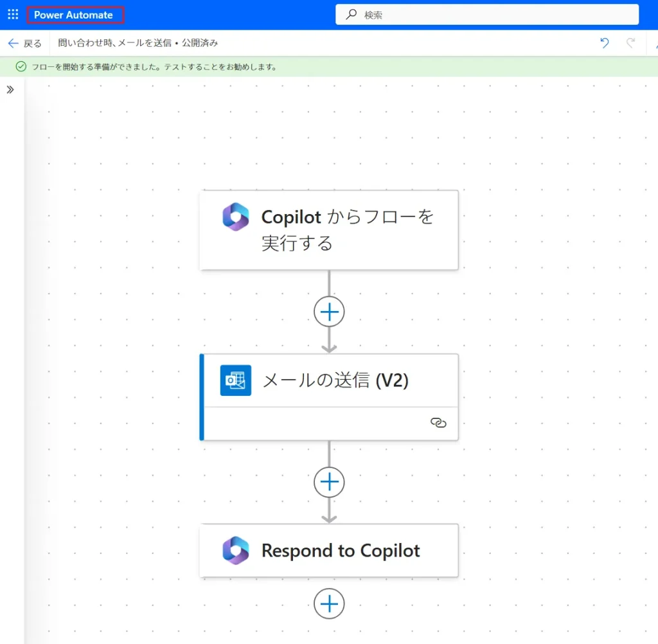Click the green checkmark status icon
Image resolution: width=658 pixels, height=644 pixels.
click(x=21, y=66)
